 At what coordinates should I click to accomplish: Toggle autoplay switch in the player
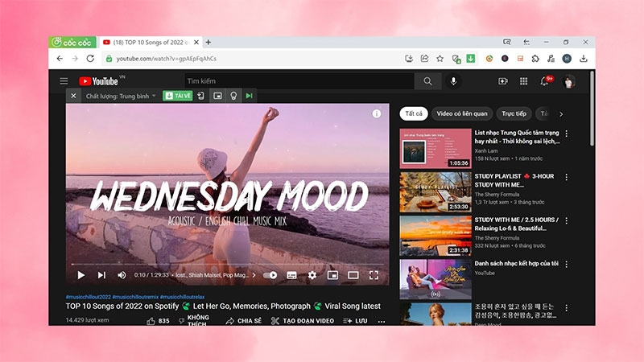(270, 275)
